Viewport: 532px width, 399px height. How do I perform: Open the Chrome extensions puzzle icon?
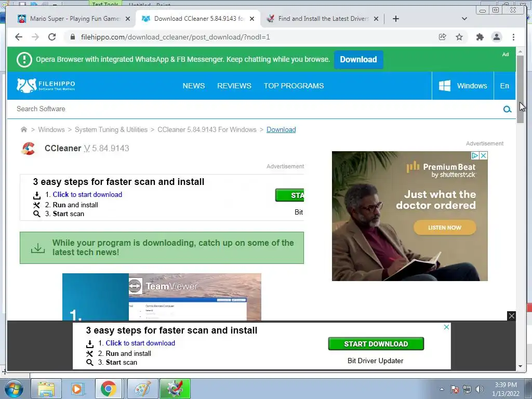coord(480,37)
